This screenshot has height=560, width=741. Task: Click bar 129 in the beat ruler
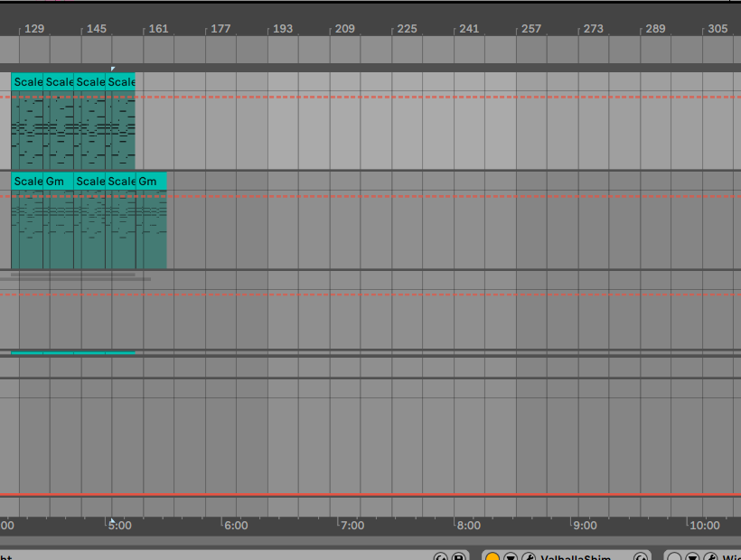[34, 29]
